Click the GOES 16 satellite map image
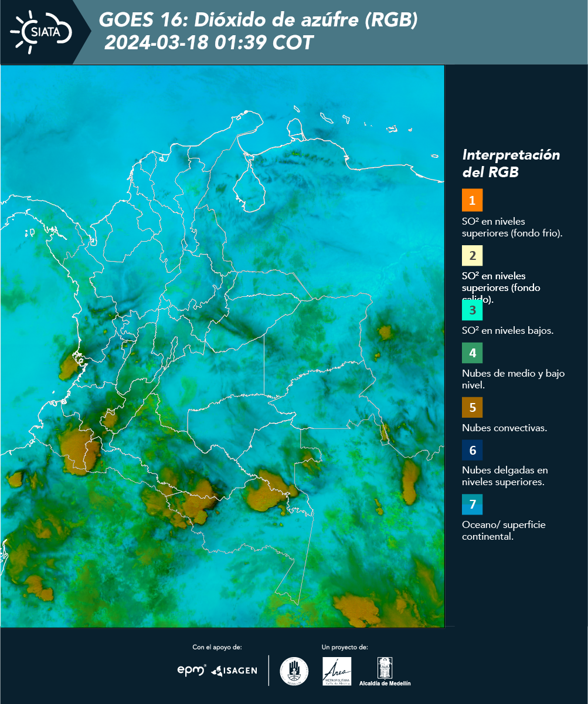 coord(222,346)
